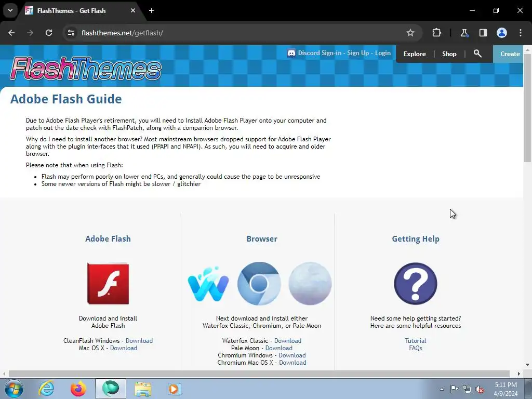Close the FlashThemes - Get Flash tab
This screenshot has height=399, width=532.
[133, 10]
